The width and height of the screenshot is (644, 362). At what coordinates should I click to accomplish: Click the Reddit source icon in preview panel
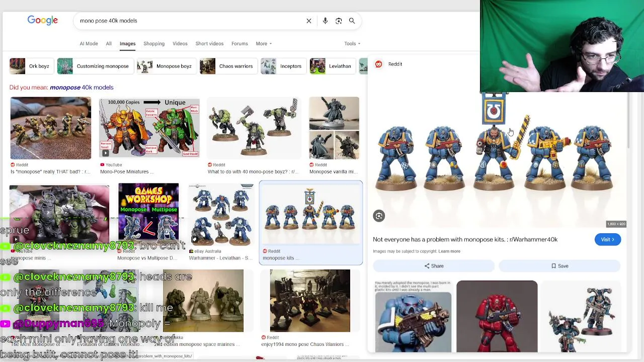378,64
